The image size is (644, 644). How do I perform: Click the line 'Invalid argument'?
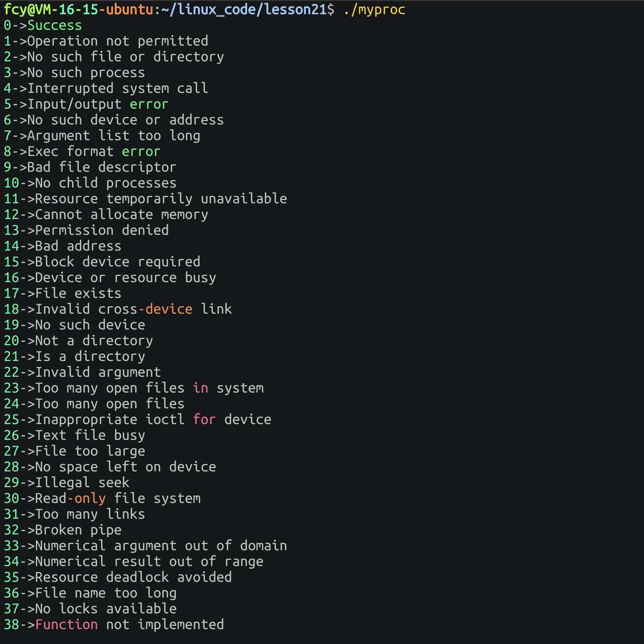pos(98,372)
